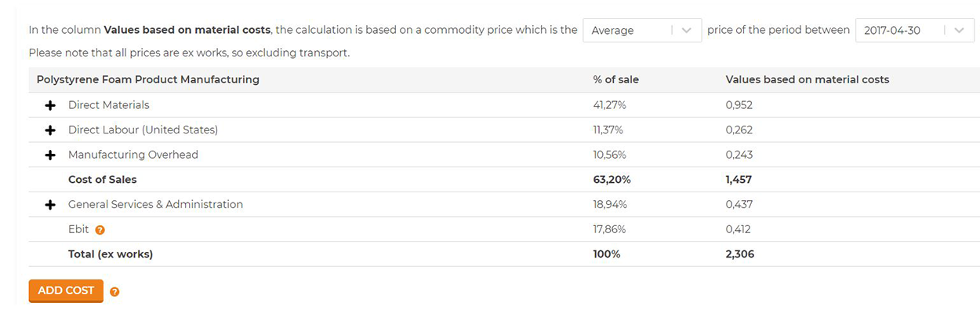Click the Manufacturing Overhead row label
The width and height of the screenshot is (980, 325).
(133, 155)
